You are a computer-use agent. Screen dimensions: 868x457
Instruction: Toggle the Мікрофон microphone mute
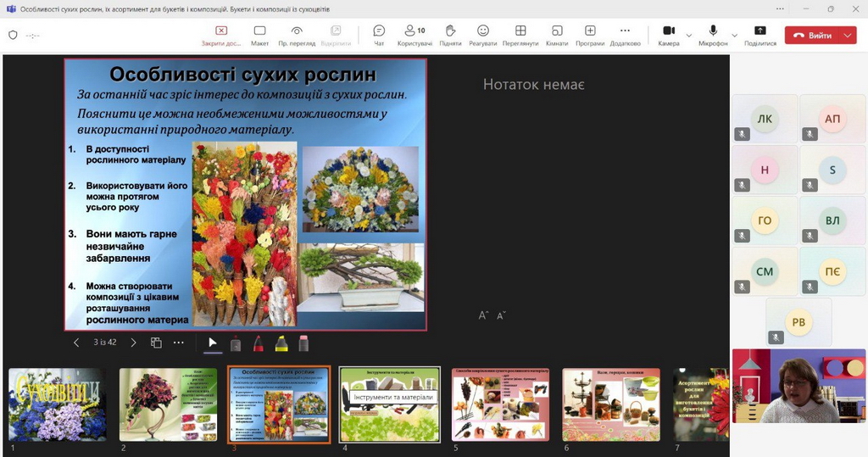click(713, 35)
